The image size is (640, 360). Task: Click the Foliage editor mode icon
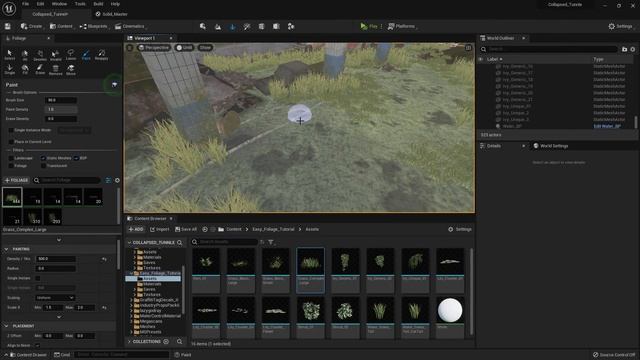pyautogui.click(x=232, y=27)
